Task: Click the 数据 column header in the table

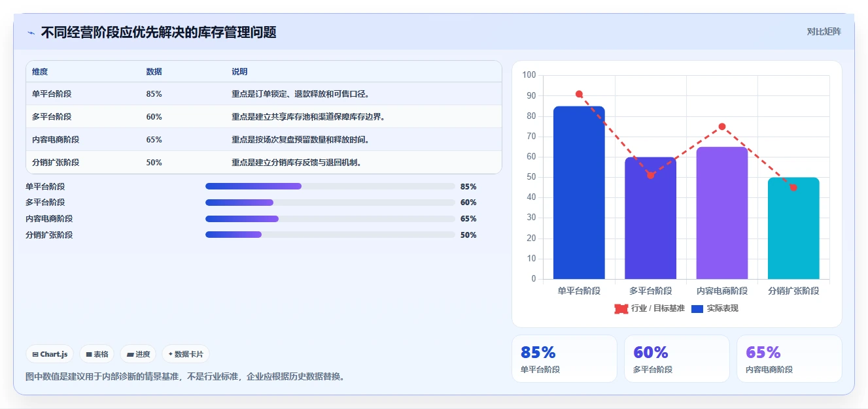Action: tap(154, 72)
